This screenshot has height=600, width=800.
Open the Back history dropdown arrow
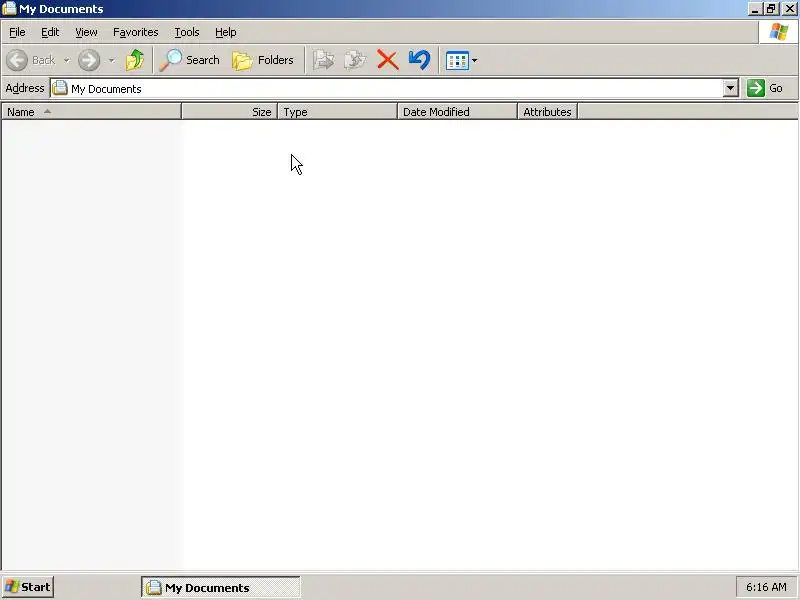(66, 60)
